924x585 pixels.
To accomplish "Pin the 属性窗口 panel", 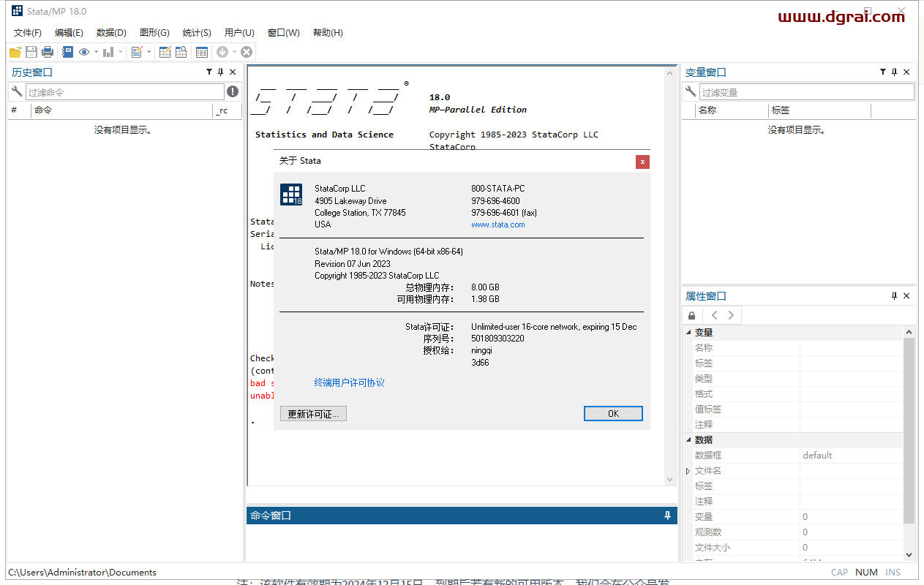I will point(894,295).
